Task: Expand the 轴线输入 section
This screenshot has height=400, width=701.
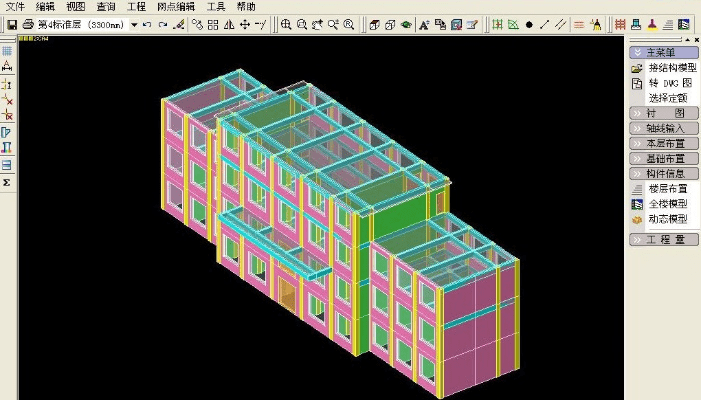Action: [663, 128]
